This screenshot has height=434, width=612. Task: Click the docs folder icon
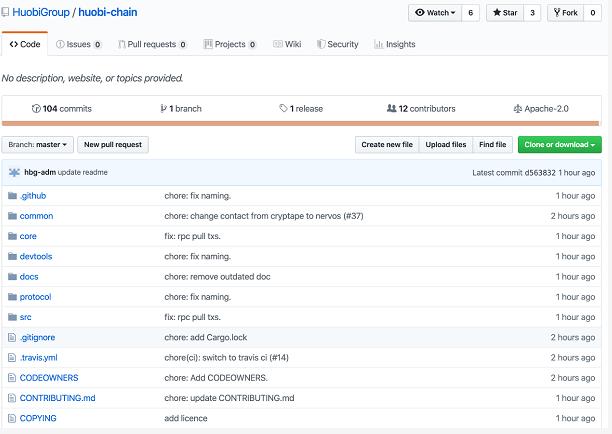[12, 277]
